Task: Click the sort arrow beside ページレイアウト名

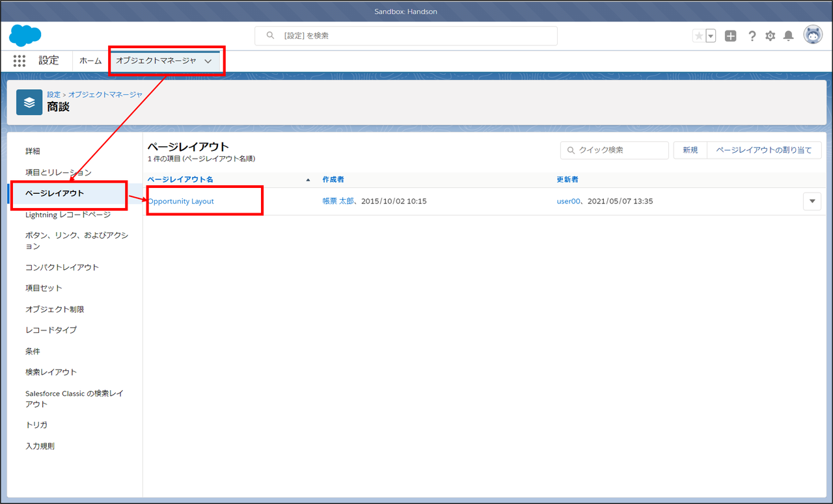Action: (308, 179)
